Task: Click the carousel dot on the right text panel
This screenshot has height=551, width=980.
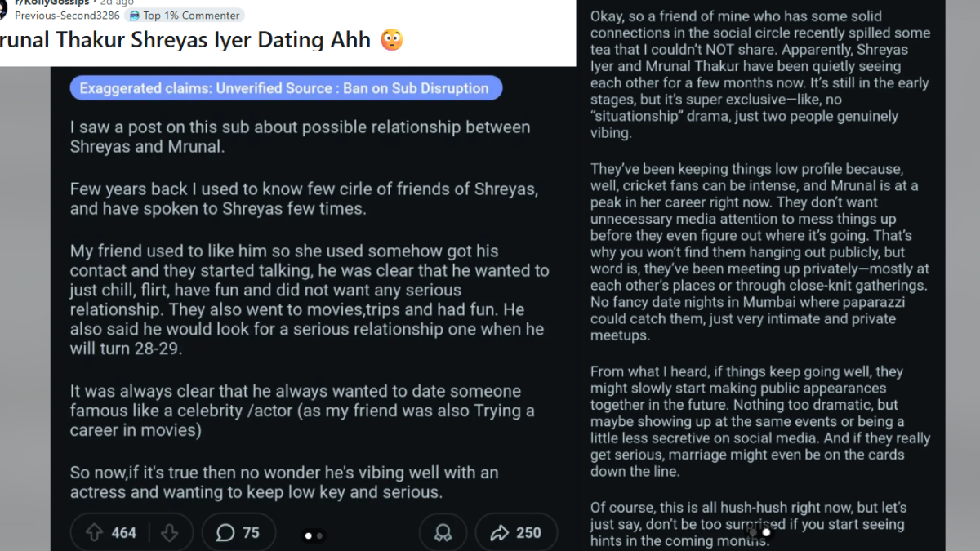Action: (766, 531)
